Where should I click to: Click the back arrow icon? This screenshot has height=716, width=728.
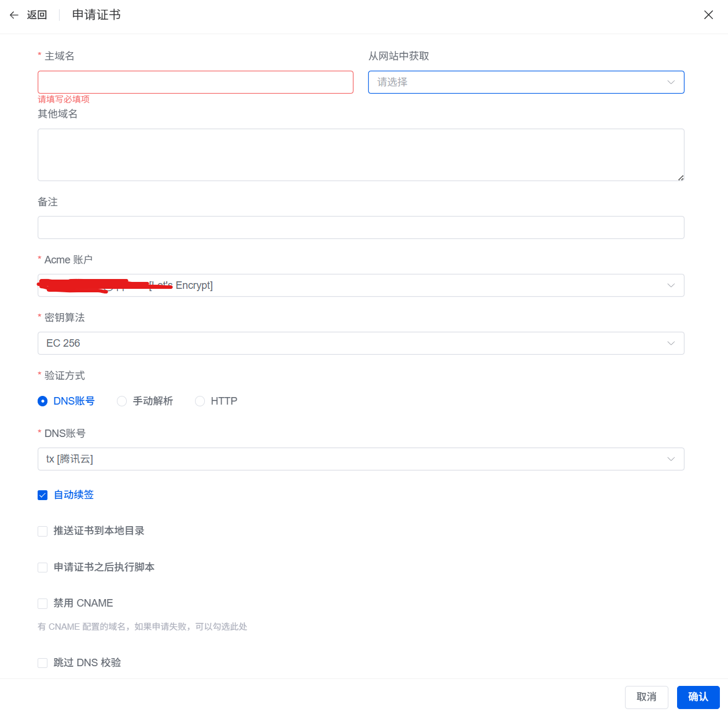tap(14, 15)
